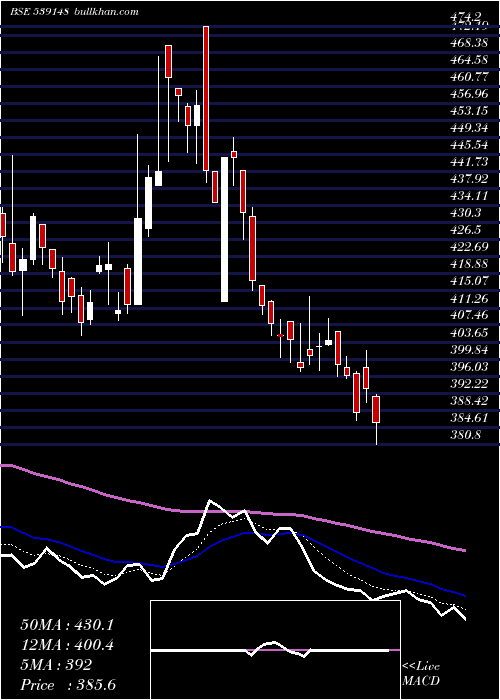Click the 388.42 price axis label

point(469,400)
